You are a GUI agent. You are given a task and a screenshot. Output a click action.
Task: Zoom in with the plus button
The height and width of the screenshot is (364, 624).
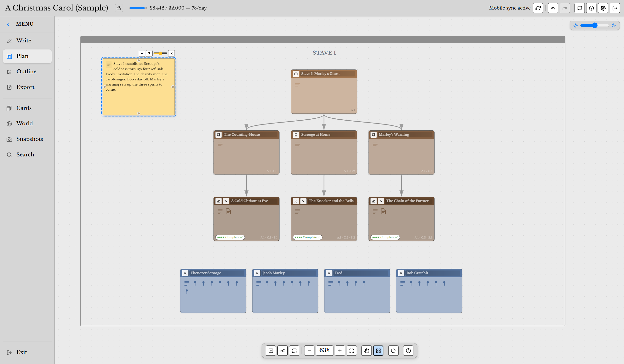[340, 351]
